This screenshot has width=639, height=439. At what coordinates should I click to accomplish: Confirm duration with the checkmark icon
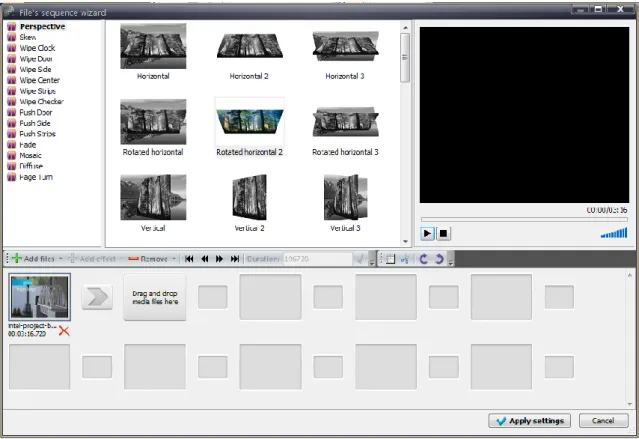click(x=360, y=259)
